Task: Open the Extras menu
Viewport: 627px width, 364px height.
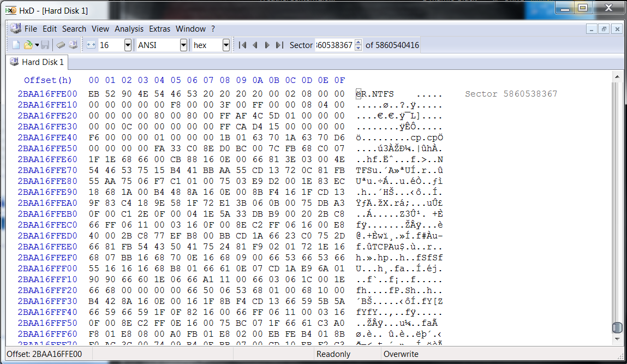Action: coord(159,29)
